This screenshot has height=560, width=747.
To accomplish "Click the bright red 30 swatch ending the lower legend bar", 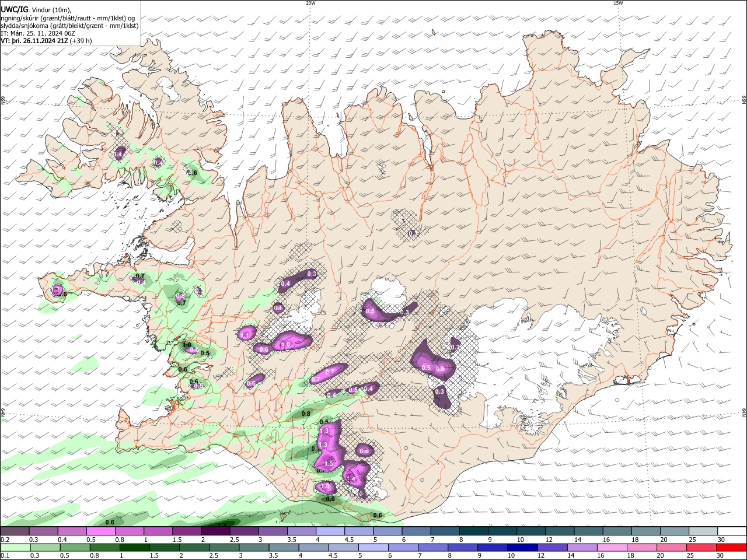I will (x=732, y=547).
